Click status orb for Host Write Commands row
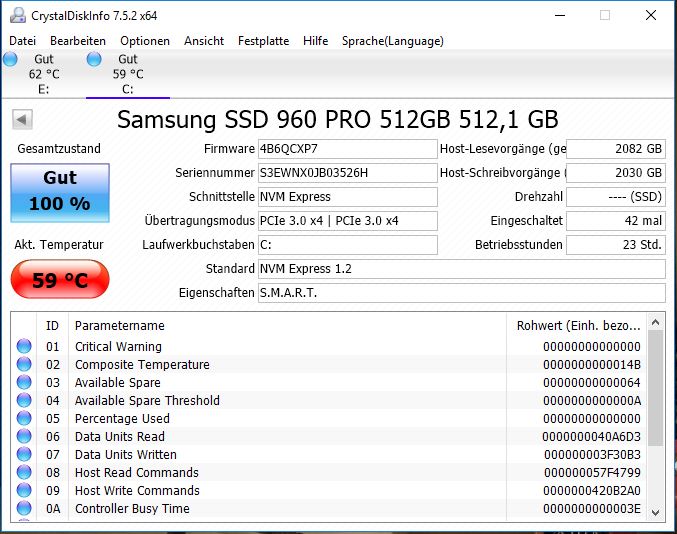Screen dimensions: 677x534 pos(24,490)
